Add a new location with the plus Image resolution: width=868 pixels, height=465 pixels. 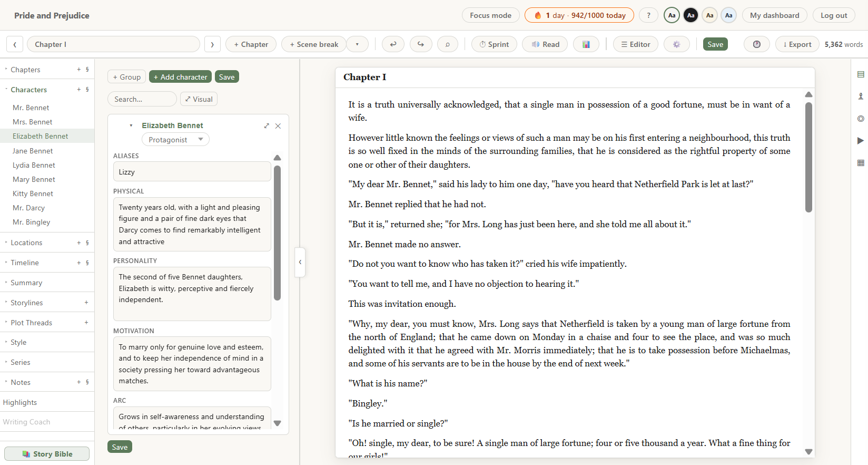click(79, 243)
